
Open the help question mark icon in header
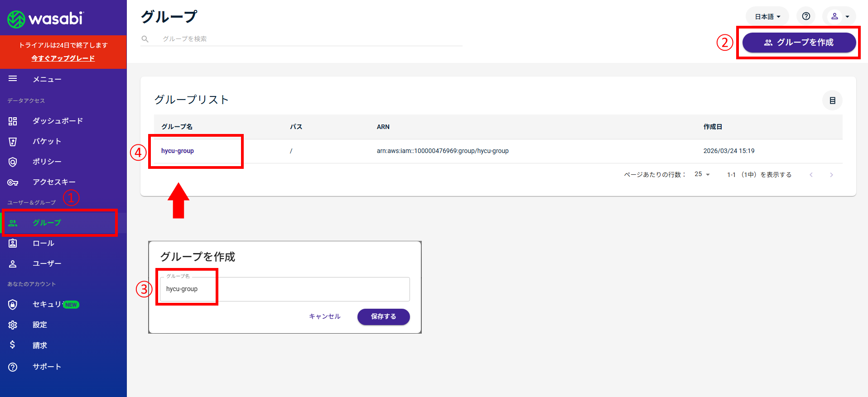point(806,16)
